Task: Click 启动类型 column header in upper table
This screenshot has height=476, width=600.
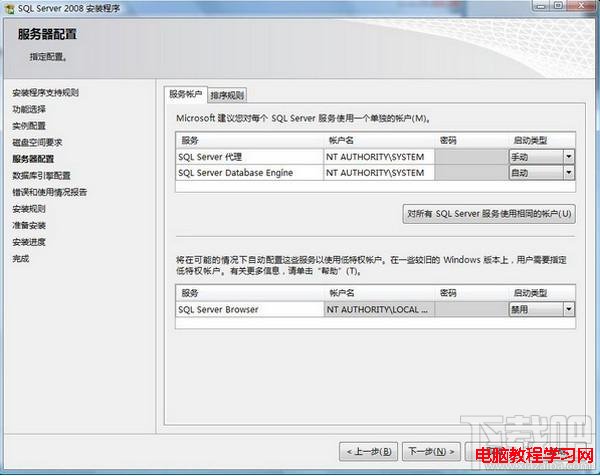Action: (x=541, y=140)
